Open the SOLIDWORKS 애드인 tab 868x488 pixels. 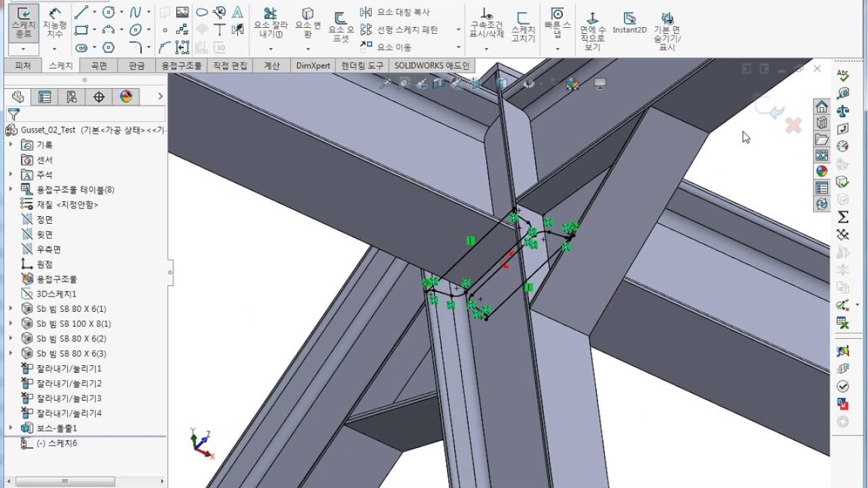pyautogui.click(x=432, y=66)
